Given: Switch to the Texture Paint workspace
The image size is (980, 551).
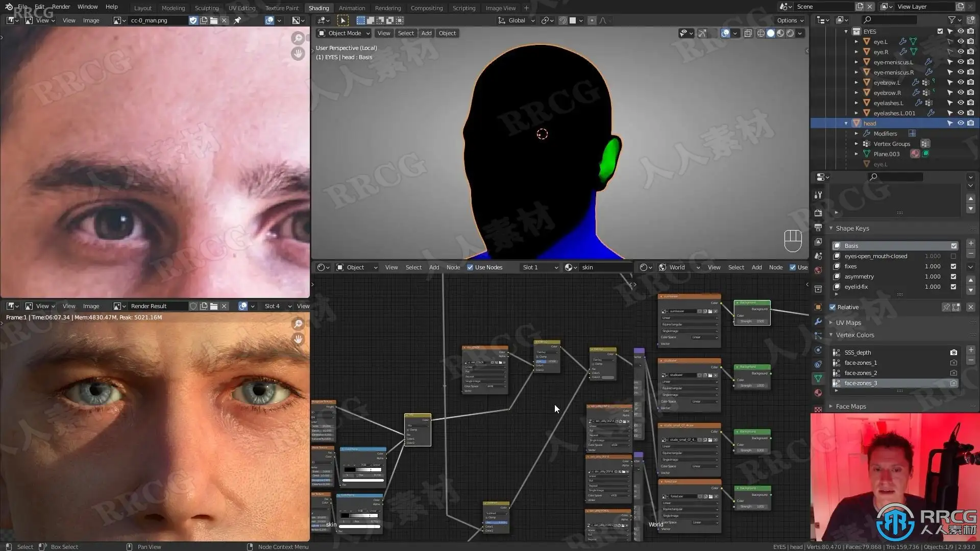Looking at the screenshot, I should click(x=282, y=8).
